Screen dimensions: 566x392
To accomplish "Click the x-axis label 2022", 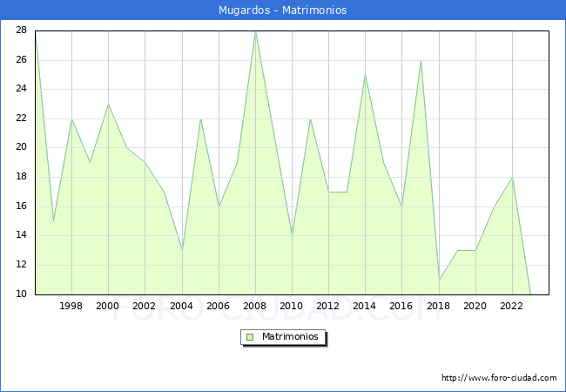I will 511,306.
